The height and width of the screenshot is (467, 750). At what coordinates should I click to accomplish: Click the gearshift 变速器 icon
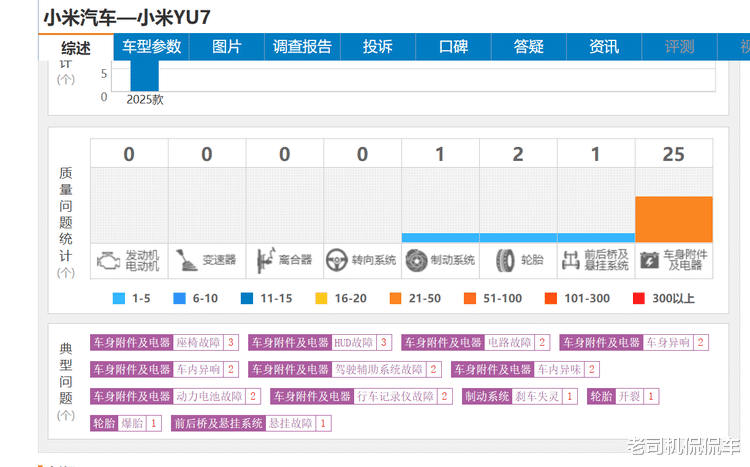(187, 260)
